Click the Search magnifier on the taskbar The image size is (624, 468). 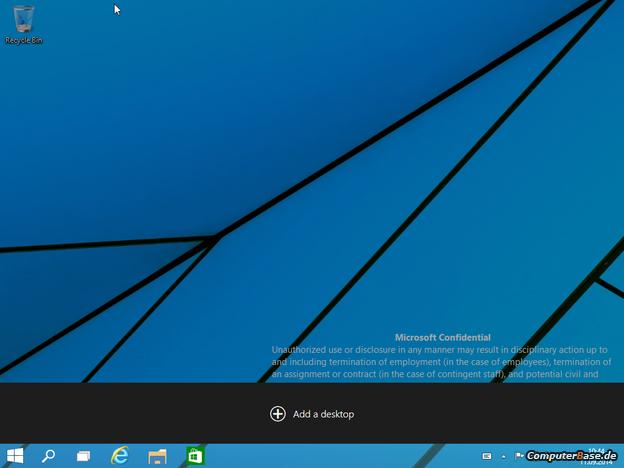pos(48,456)
